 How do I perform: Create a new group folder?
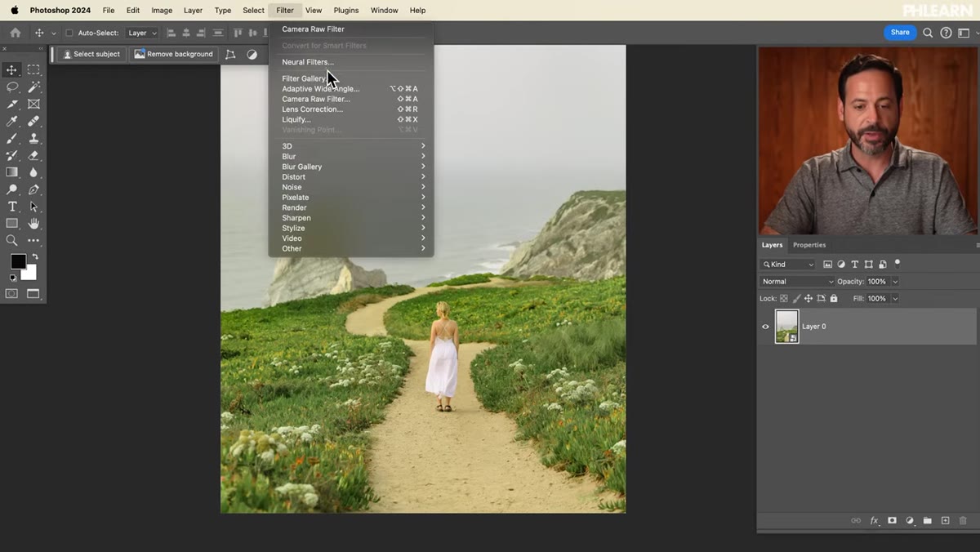(x=928, y=521)
